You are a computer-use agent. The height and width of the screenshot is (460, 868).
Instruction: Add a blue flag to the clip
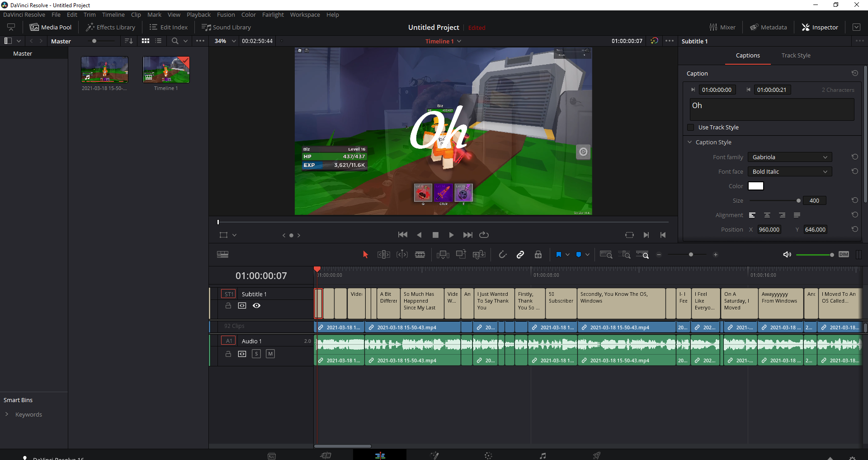tap(559, 255)
